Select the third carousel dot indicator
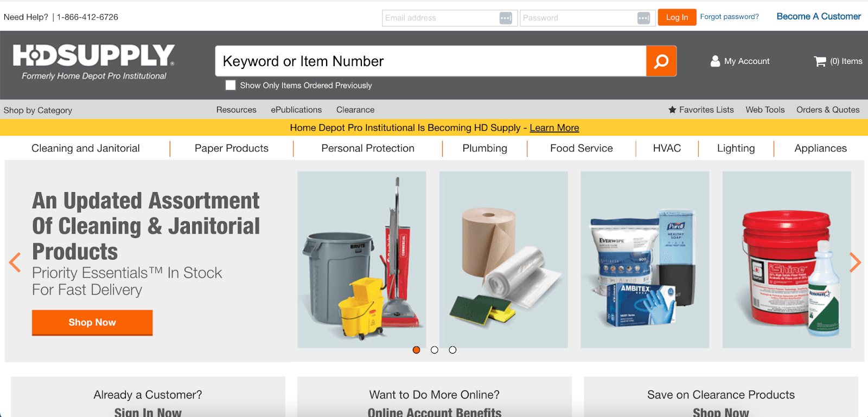Image resolution: width=868 pixels, height=417 pixels. pos(452,350)
